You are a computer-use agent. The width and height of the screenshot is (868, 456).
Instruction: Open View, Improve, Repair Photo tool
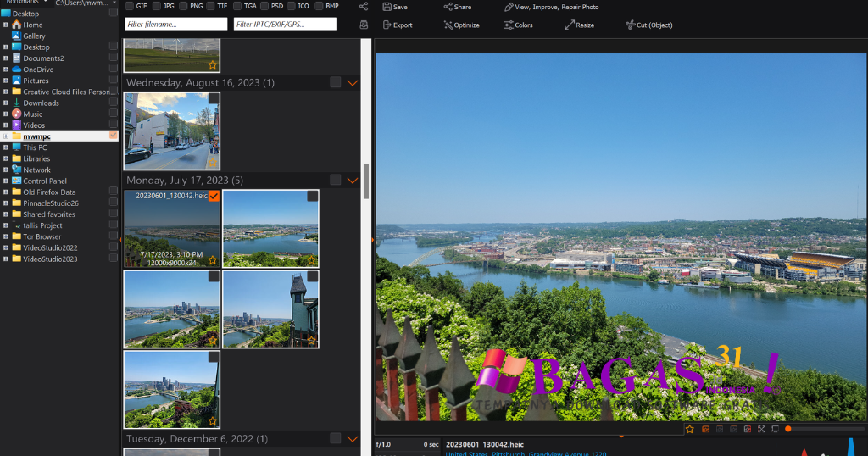coord(551,7)
